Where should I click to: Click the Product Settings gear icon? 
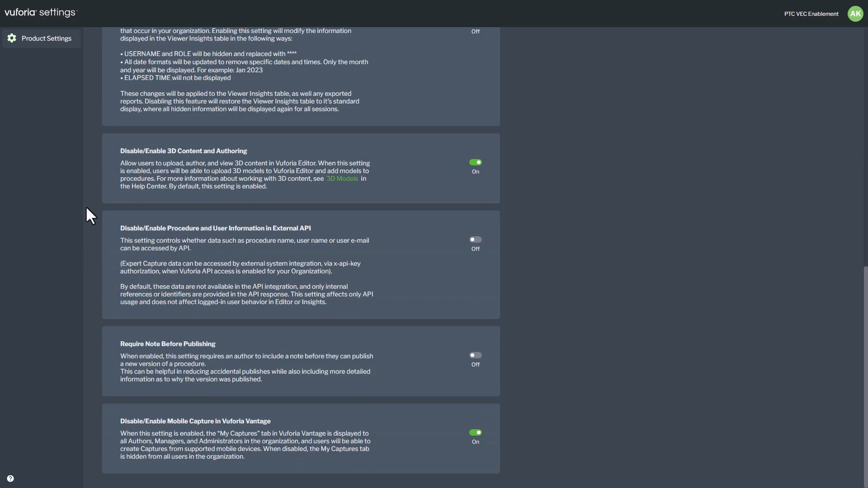point(12,38)
